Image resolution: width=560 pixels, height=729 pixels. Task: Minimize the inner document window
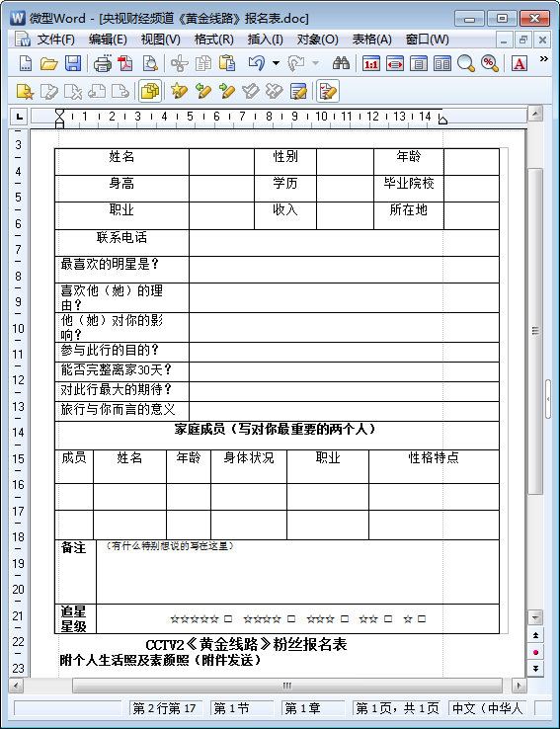click(x=504, y=40)
